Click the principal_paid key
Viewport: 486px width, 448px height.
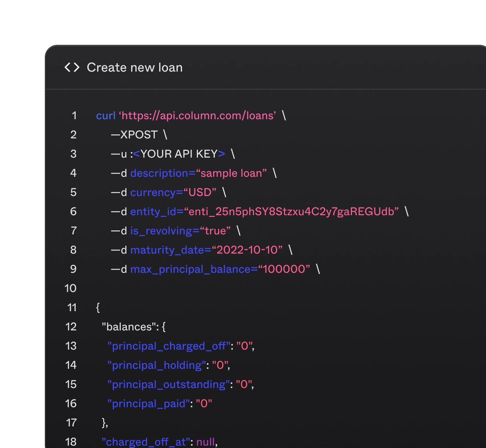click(x=148, y=404)
